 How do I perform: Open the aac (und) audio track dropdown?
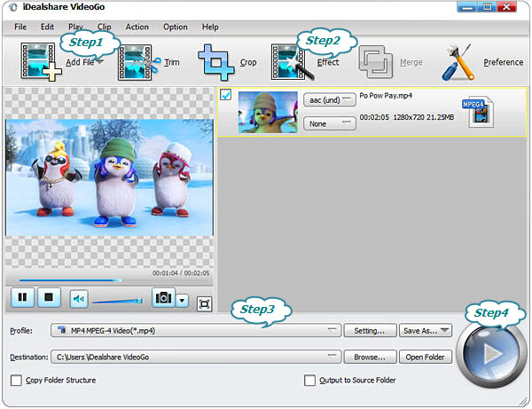(x=330, y=99)
